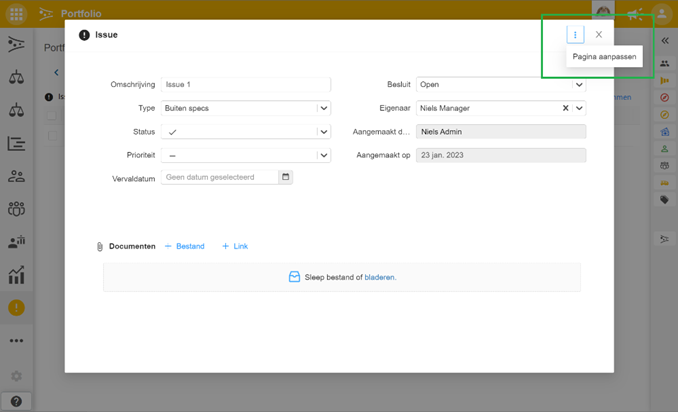This screenshot has width=678, height=412.
Task: Click the Vervaldatum date input field
Action: coord(220,177)
